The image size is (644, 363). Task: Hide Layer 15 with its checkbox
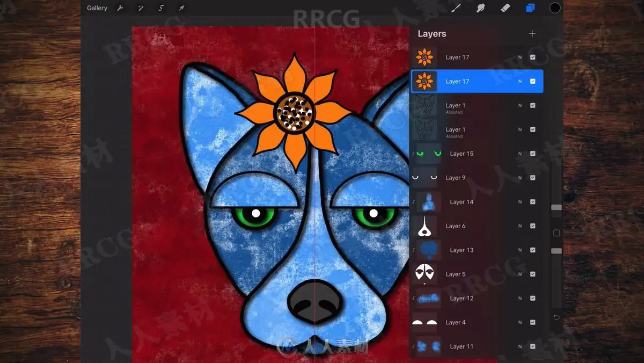tap(533, 154)
